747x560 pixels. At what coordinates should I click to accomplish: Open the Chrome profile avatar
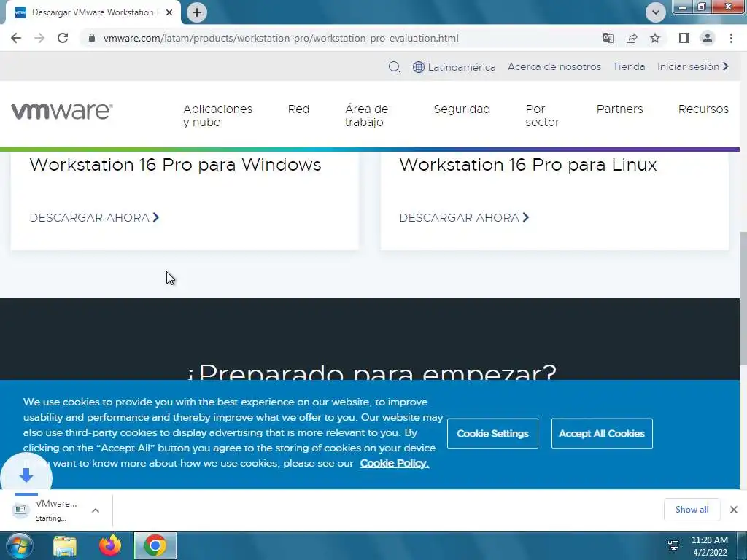coord(708,38)
